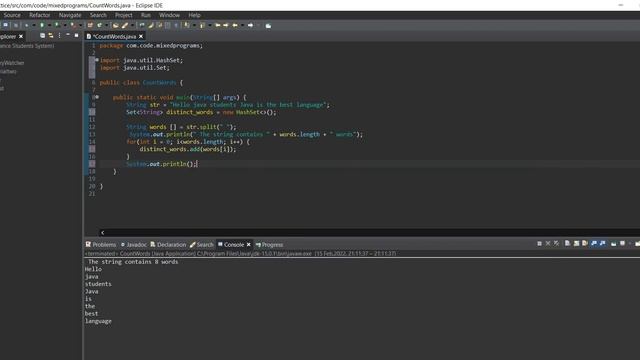The width and height of the screenshot is (640, 360).
Task: Open the Refactor menu
Action: [x=40, y=15]
